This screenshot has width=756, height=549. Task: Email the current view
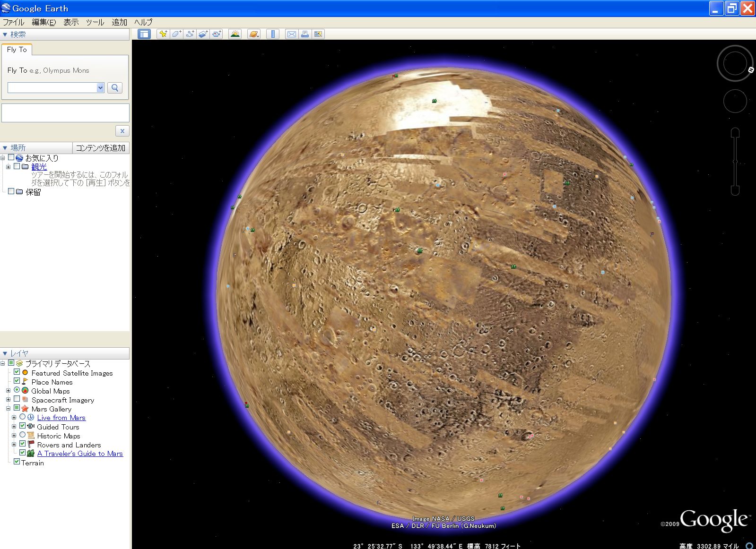pos(291,34)
